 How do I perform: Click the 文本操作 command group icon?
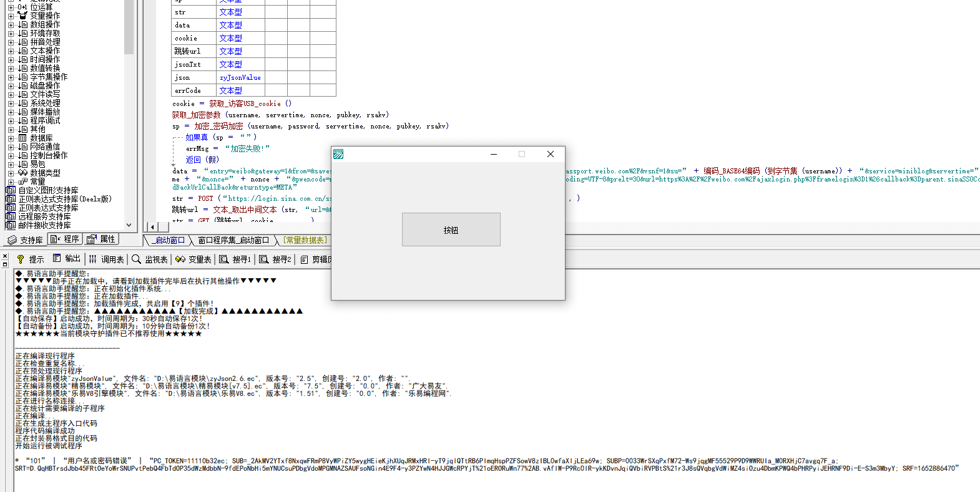tap(22, 51)
